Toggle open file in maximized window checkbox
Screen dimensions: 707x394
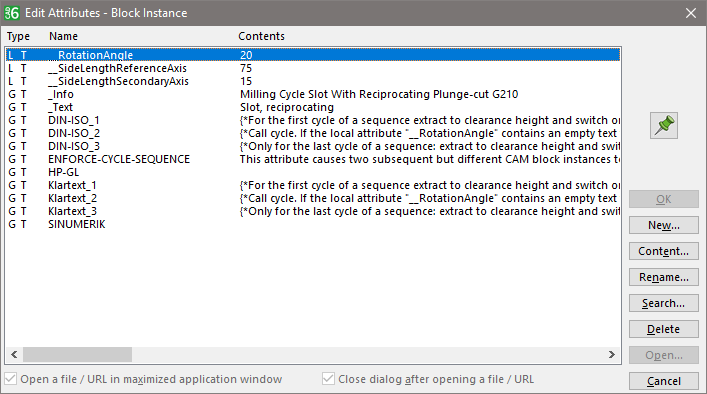click(10, 379)
